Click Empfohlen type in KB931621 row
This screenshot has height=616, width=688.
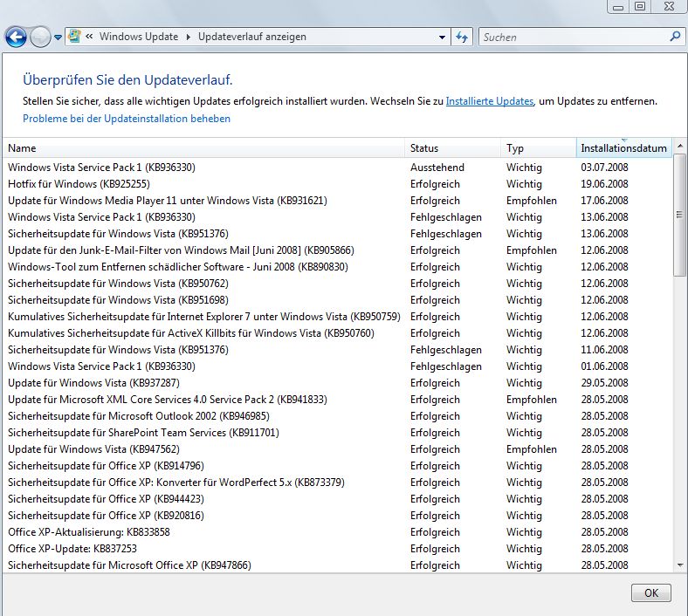[532, 201]
